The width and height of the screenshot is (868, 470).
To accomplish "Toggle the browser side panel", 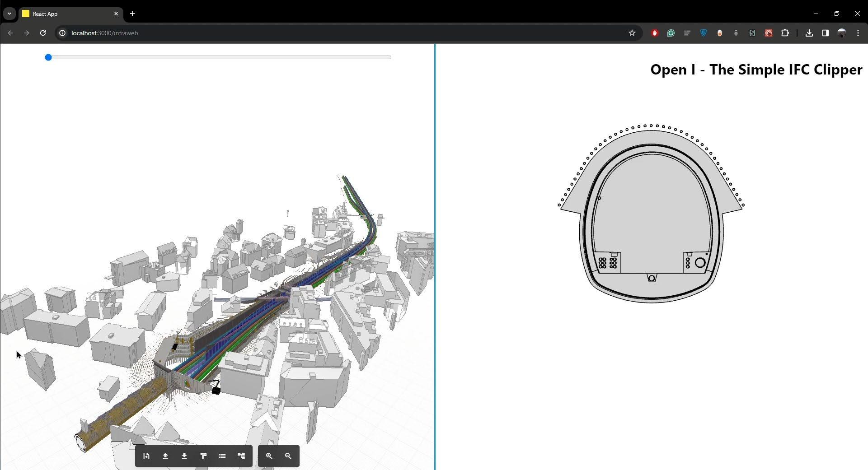I will [826, 33].
